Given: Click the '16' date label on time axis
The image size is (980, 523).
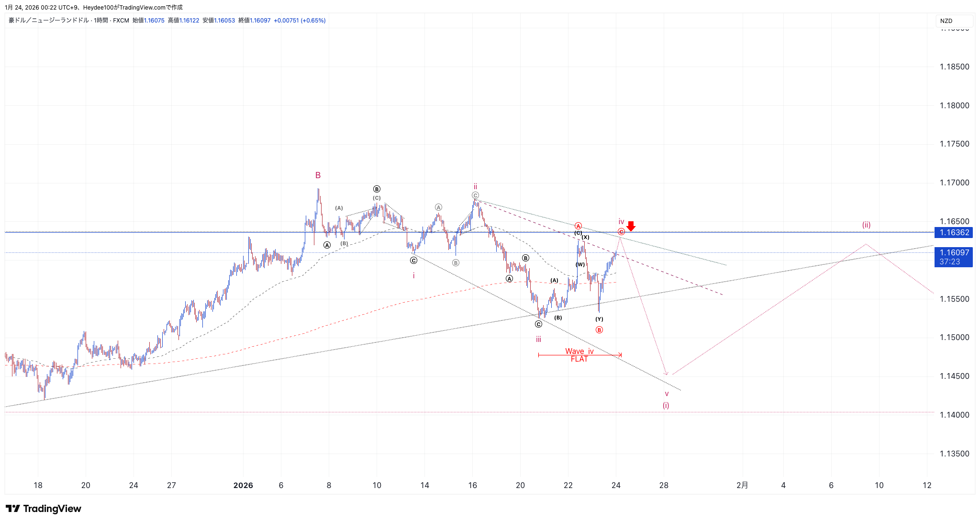Looking at the screenshot, I should click(473, 485).
